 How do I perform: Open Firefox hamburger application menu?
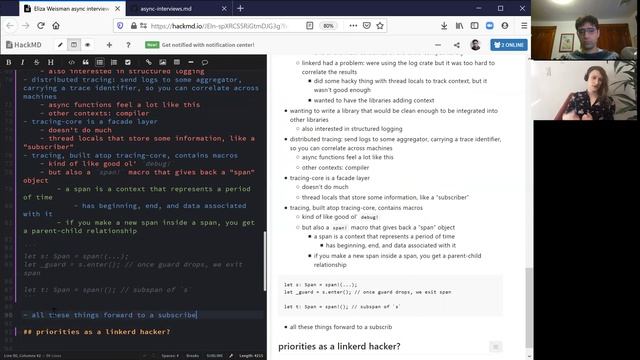click(524, 26)
